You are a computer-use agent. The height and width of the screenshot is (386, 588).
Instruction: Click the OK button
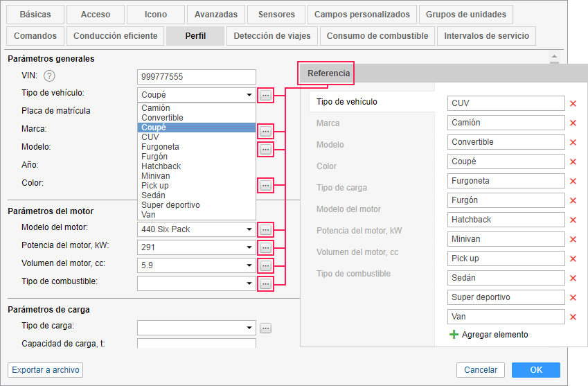536,370
